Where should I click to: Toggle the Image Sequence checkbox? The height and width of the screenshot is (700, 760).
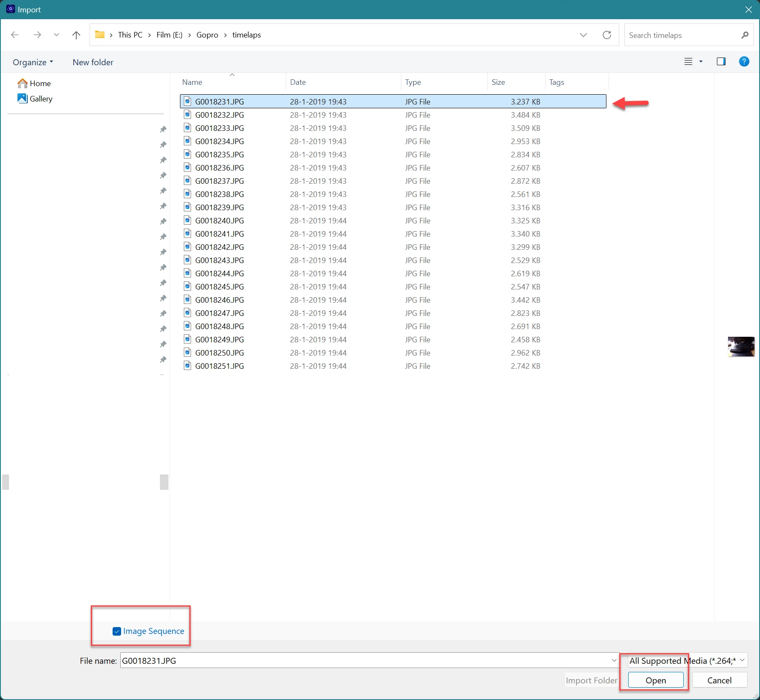pos(116,631)
